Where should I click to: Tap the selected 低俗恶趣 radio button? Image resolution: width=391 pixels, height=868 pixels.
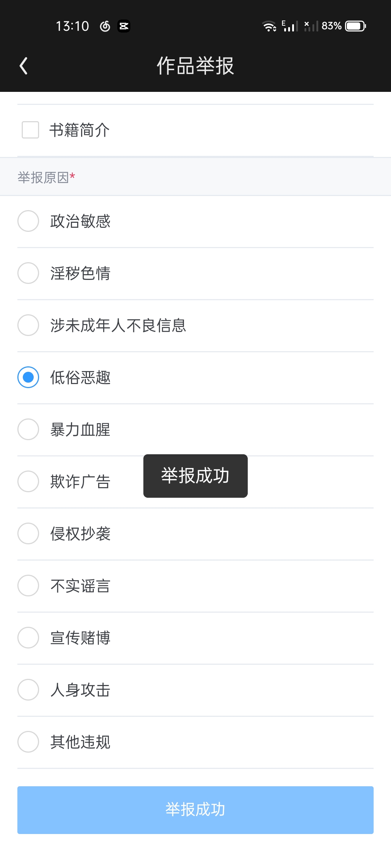pos(28,377)
